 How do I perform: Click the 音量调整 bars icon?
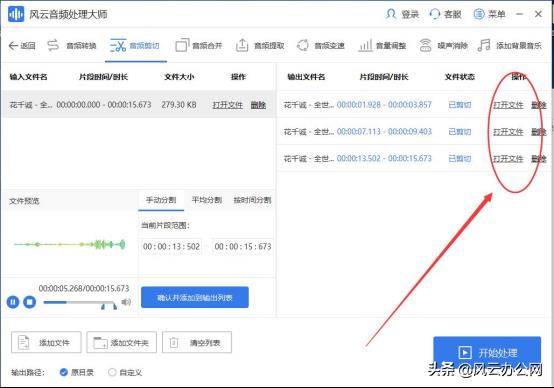point(366,45)
